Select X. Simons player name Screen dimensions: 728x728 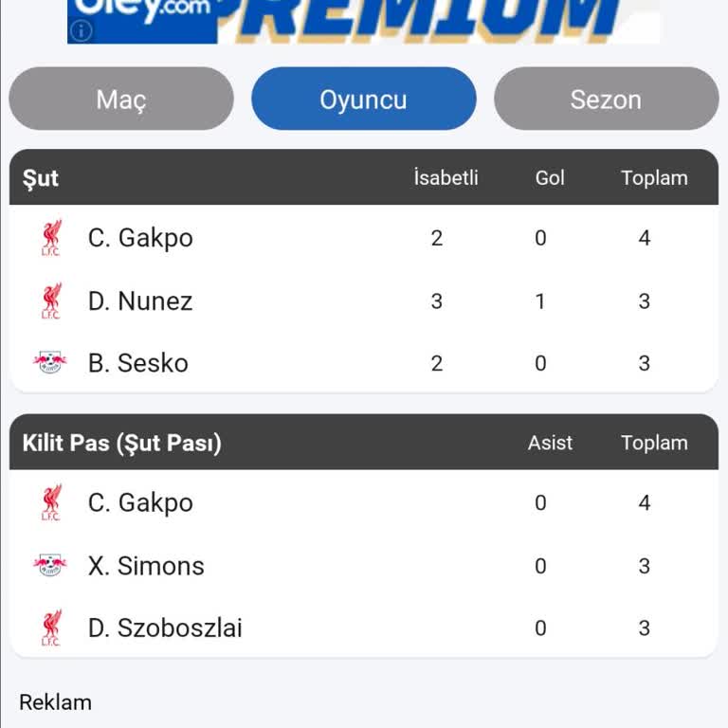(x=146, y=566)
